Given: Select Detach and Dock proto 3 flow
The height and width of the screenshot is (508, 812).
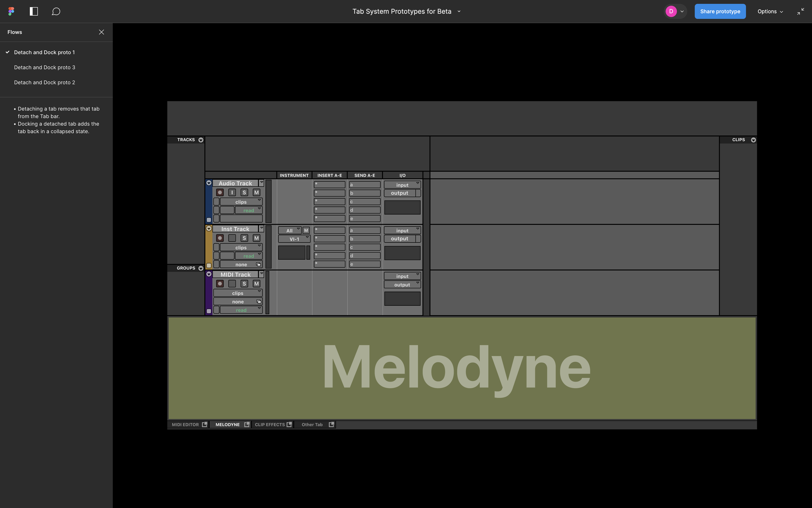Looking at the screenshot, I should [44, 68].
